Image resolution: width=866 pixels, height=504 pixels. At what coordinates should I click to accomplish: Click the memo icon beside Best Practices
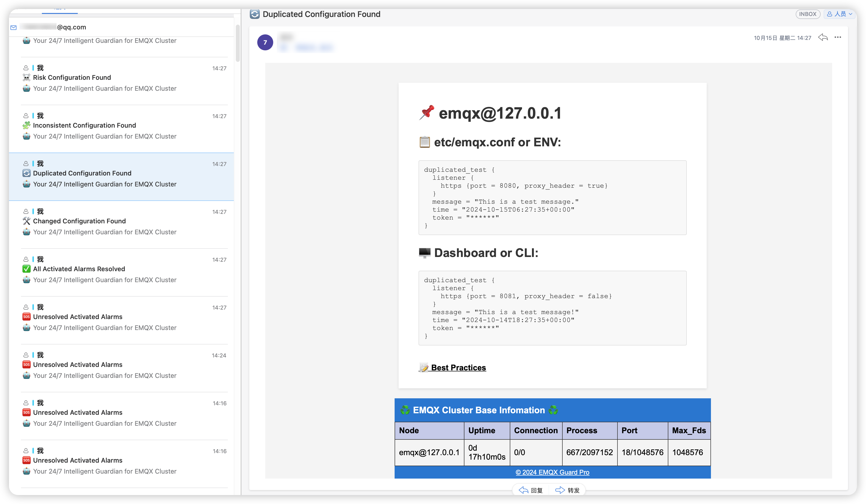[424, 368]
